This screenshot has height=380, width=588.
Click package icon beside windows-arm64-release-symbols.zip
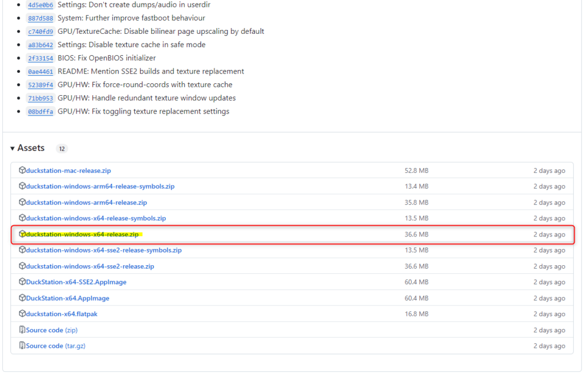22,186
